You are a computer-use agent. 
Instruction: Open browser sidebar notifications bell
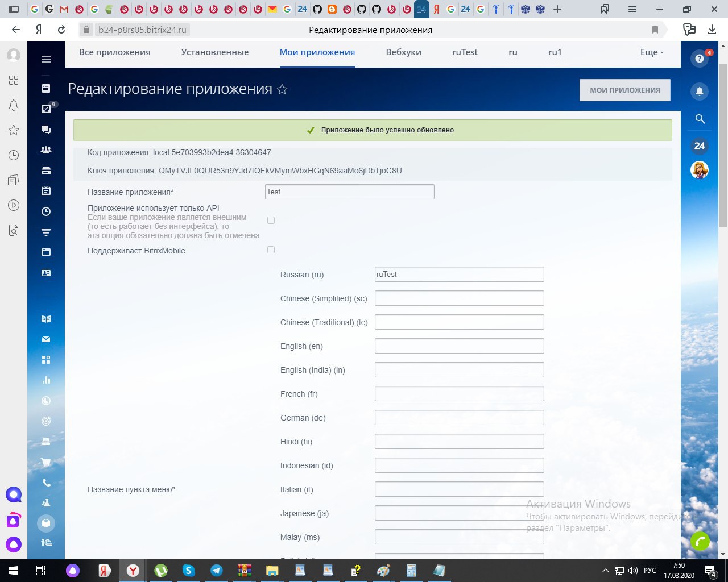pyautogui.click(x=14, y=105)
